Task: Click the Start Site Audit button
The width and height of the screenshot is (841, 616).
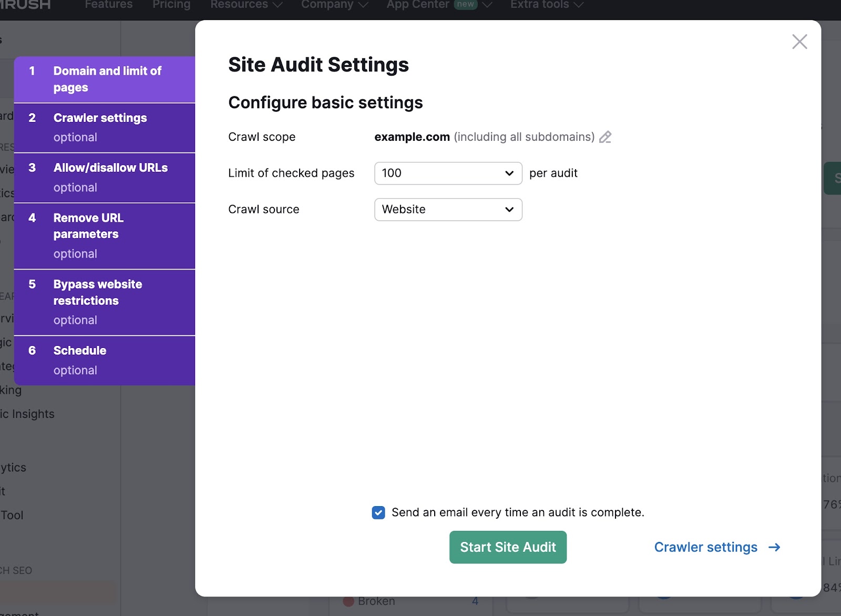Action: (x=507, y=547)
